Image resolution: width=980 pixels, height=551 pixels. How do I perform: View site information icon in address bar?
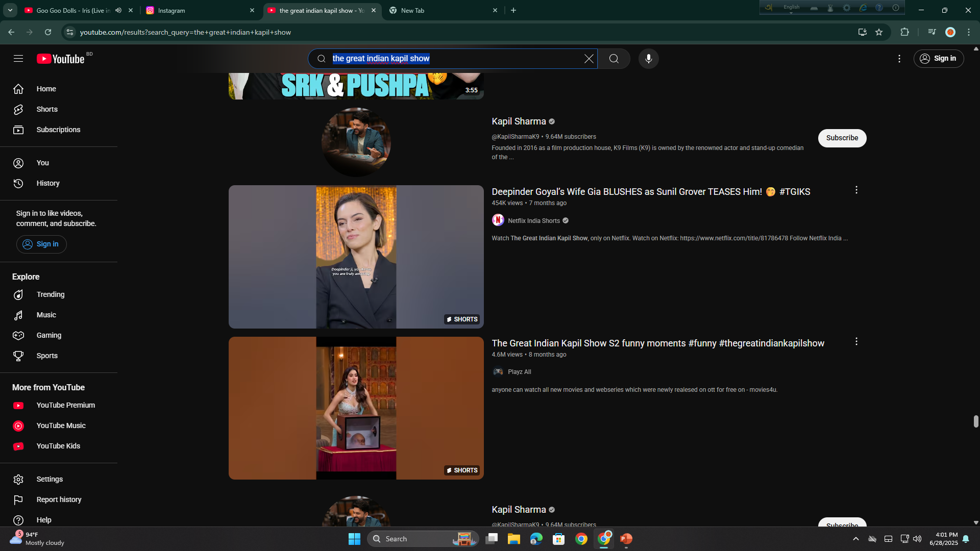pos(70,32)
